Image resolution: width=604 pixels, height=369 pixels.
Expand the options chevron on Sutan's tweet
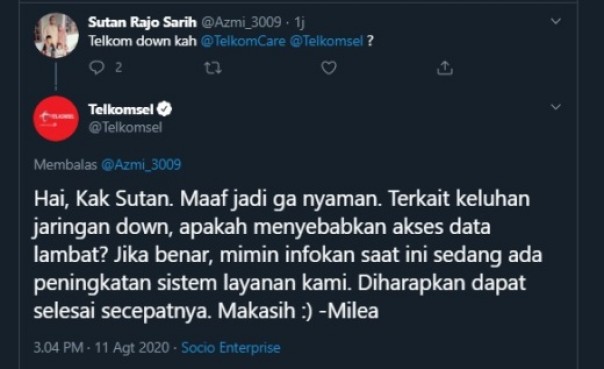[555, 21]
